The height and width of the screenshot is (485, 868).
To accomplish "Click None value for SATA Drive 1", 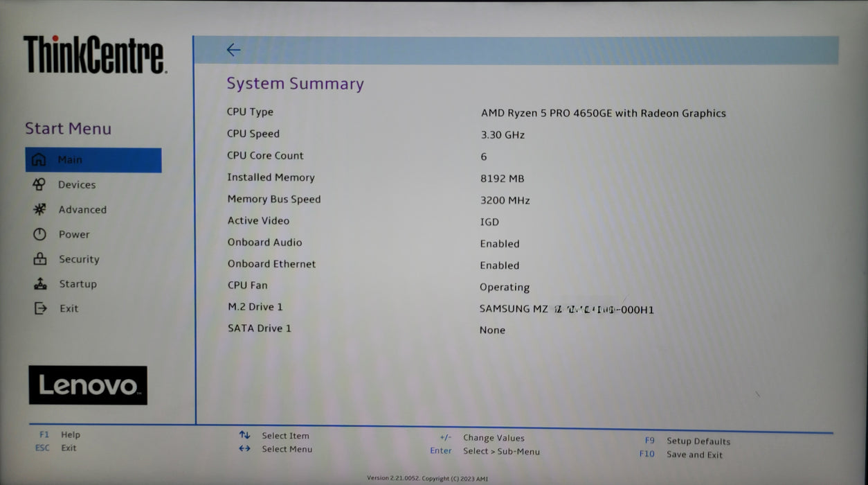I will click(492, 330).
